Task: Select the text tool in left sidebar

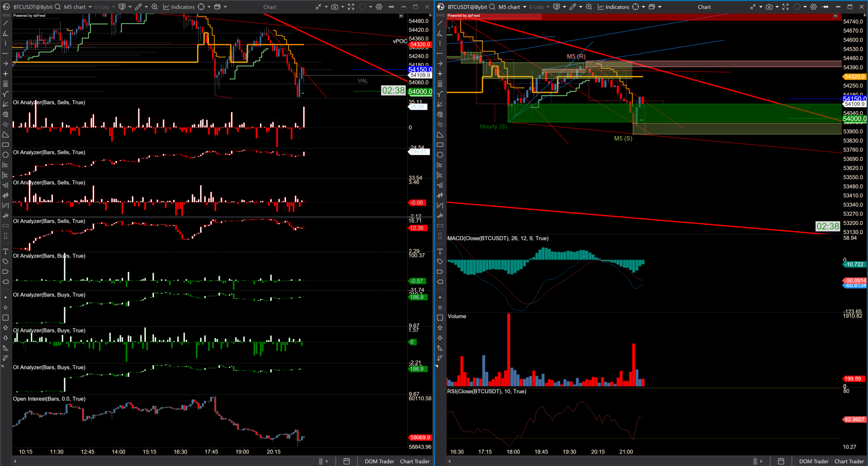Action: point(5,252)
